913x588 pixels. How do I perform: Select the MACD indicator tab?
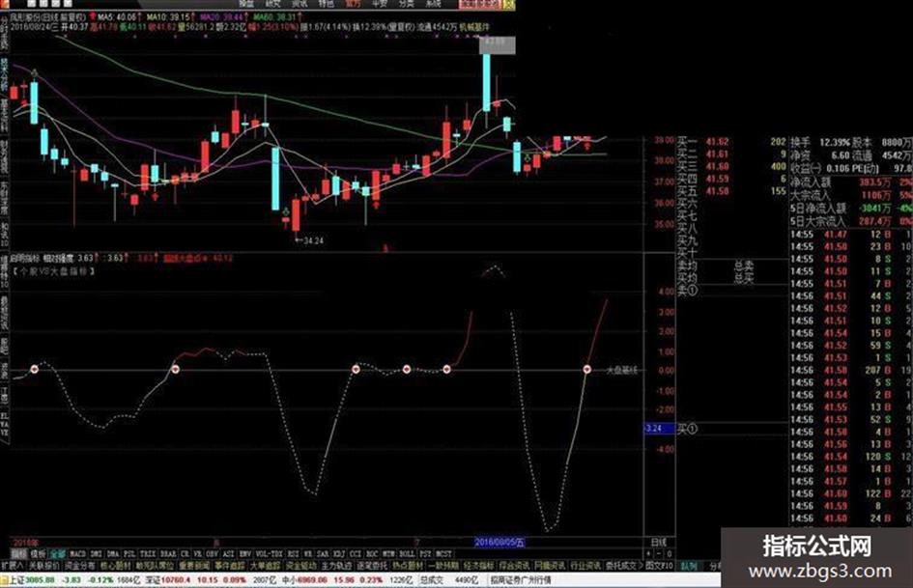[x=78, y=553]
